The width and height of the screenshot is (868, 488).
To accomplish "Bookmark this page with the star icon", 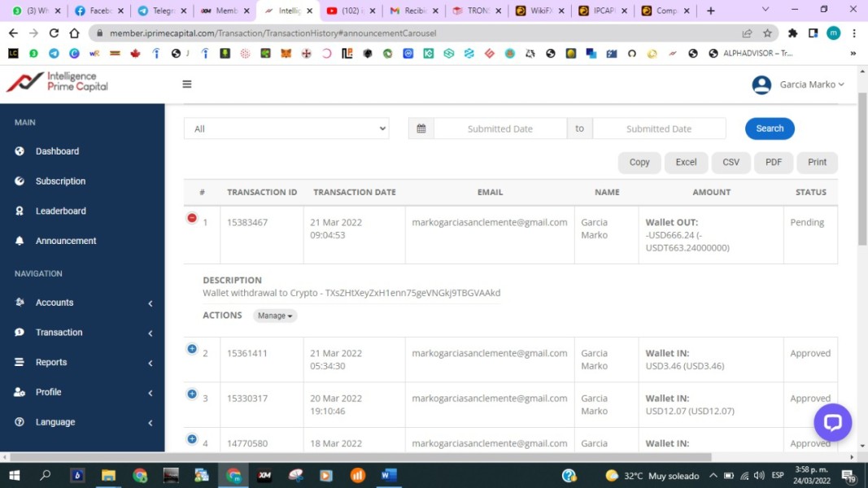I will [767, 33].
